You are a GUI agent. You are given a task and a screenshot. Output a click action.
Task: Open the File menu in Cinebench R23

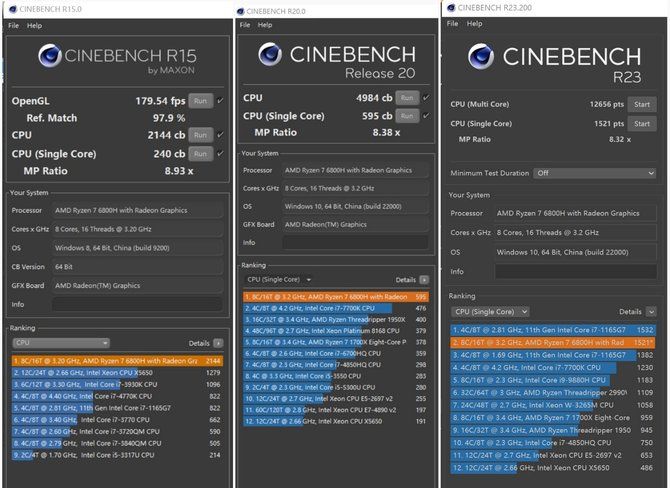point(452,23)
